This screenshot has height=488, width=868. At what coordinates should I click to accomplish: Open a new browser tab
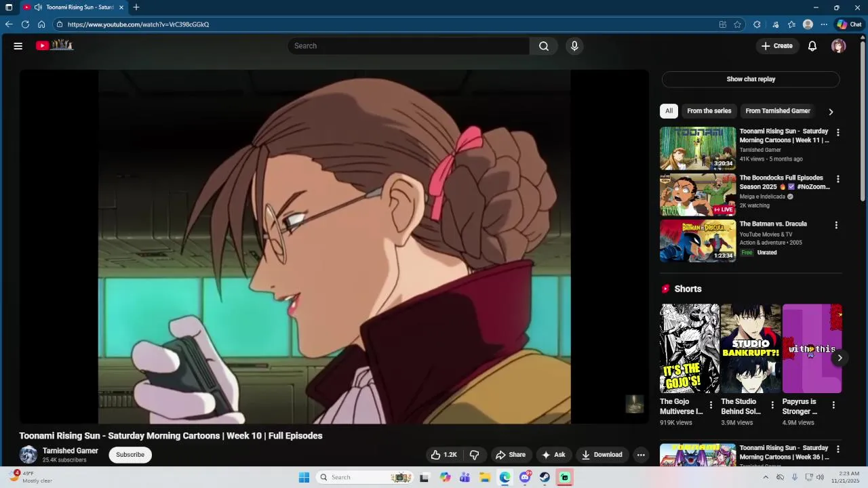[x=136, y=7]
